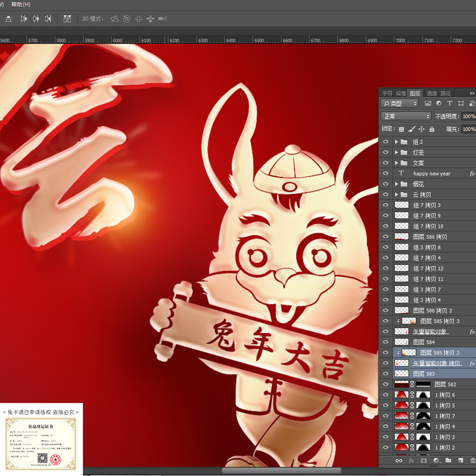This screenshot has width=476, height=476.
Task: Click distribute left edges icon
Action: point(24,19)
